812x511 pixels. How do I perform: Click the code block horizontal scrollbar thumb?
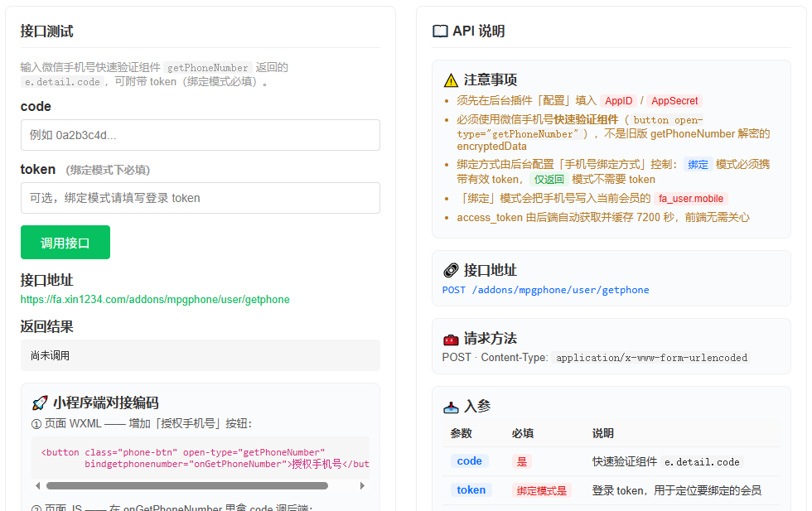pyautogui.click(x=187, y=485)
